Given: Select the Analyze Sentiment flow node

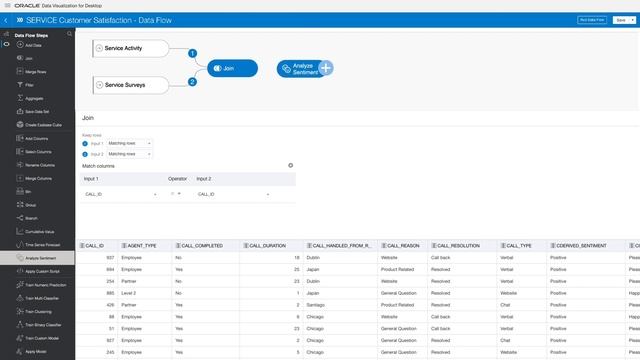Looking at the screenshot, I should (300, 69).
